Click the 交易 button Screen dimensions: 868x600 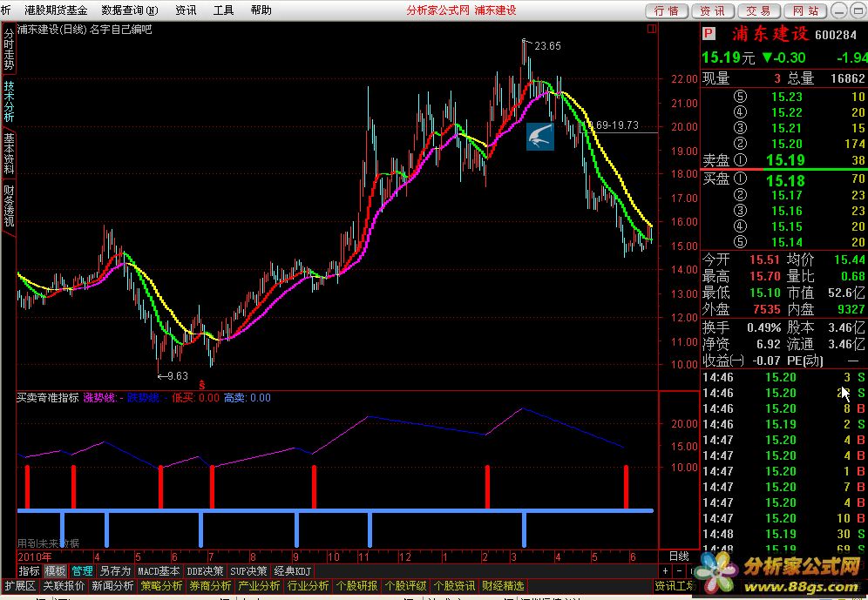click(x=758, y=11)
